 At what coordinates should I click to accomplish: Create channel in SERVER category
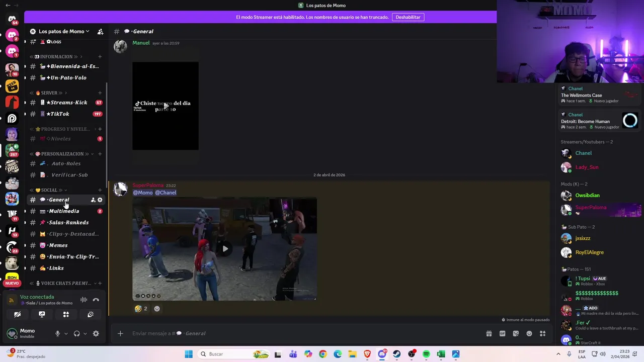tap(100, 93)
